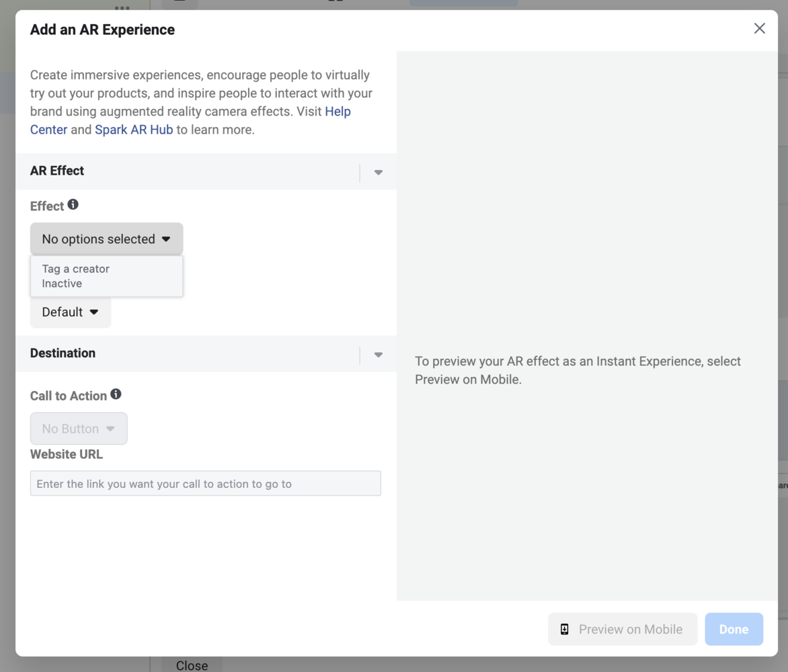Open the No options selected effect dropdown

click(x=106, y=239)
